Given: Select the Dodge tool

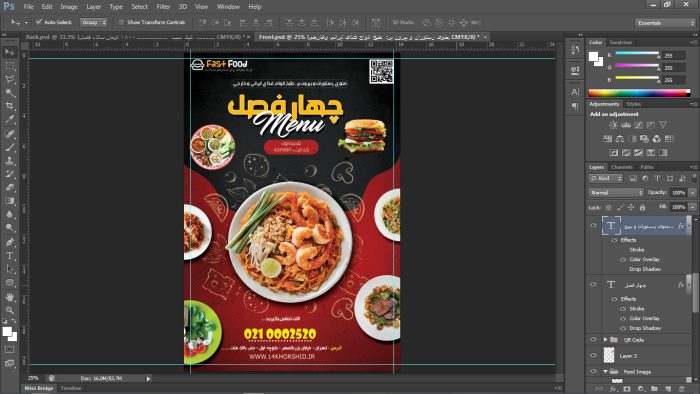Looking at the screenshot, I should 9,228.
